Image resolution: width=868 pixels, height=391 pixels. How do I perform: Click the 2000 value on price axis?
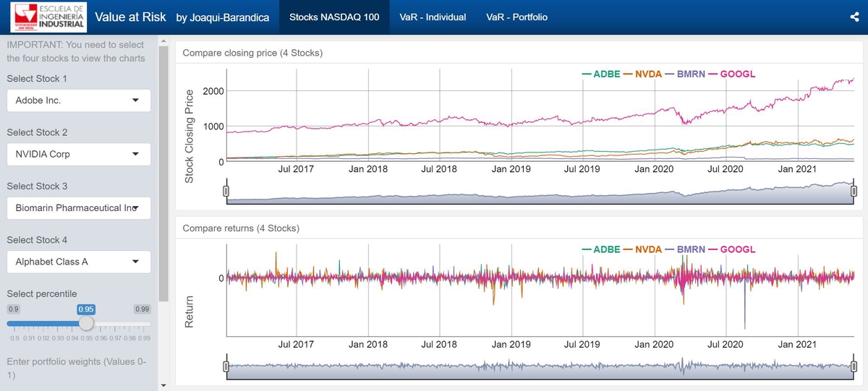coord(213,91)
